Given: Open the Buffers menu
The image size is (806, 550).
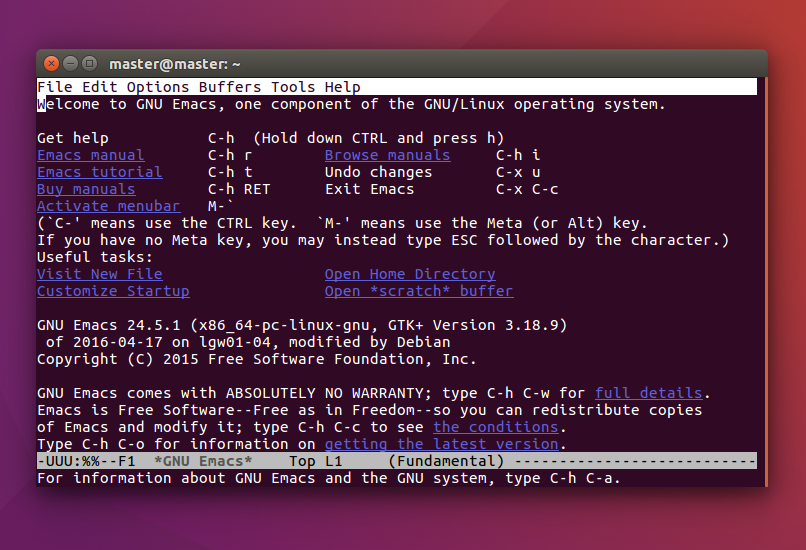Looking at the screenshot, I should 230,87.
